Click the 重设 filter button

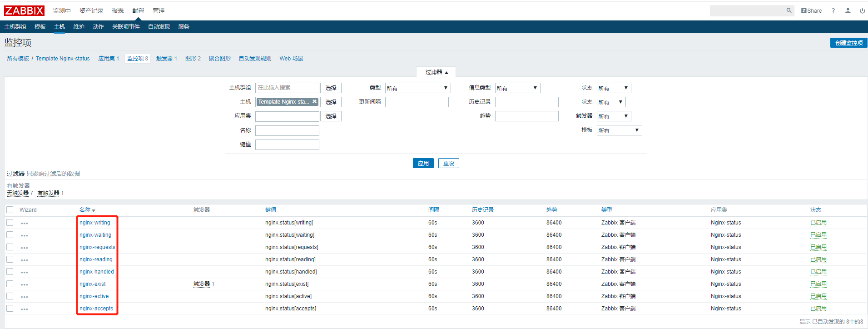(x=449, y=163)
